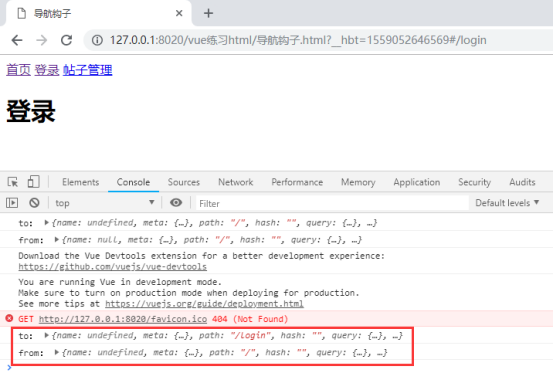Switch to the Console tab
This screenshot has width=554, height=374.
click(x=133, y=182)
